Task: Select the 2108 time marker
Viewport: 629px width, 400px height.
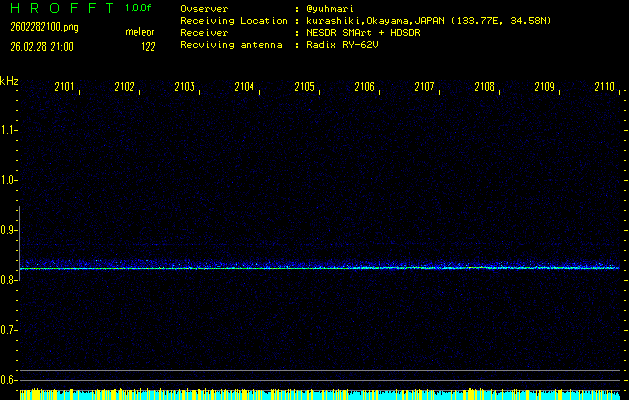Action: click(x=484, y=87)
